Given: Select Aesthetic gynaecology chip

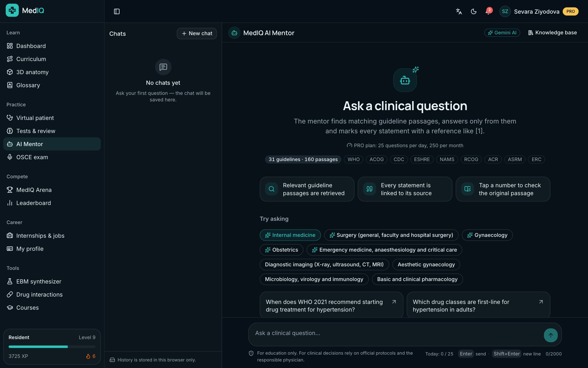Looking at the screenshot, I should (x=426, y=264).
